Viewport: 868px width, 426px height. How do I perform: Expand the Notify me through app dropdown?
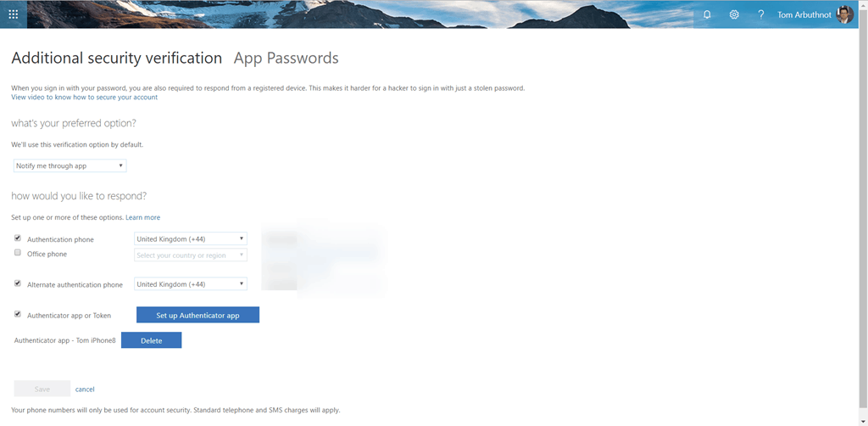(70, 165)
